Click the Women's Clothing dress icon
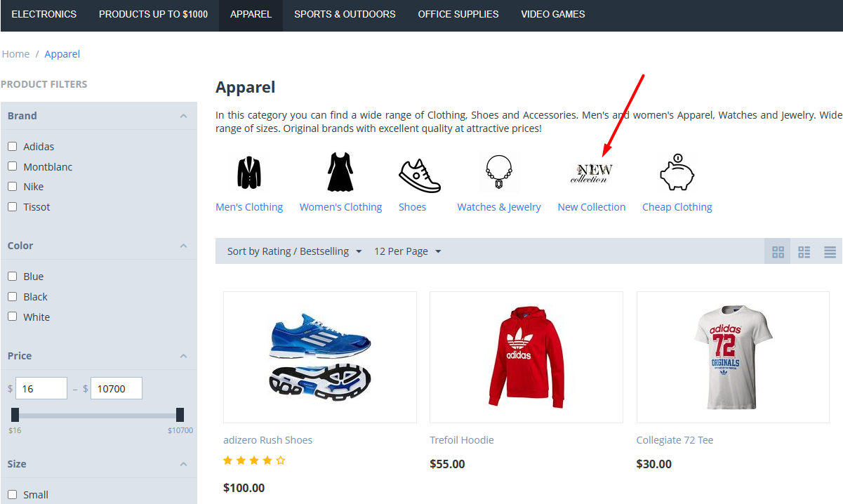 pyautogui.click(x=340, y=173)
